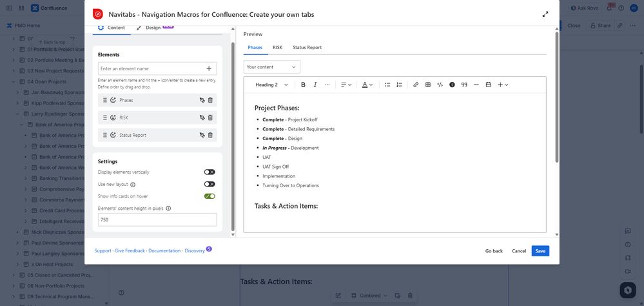Click Tasks & Action Items heading in preview
644x306 pixels.
286,206
